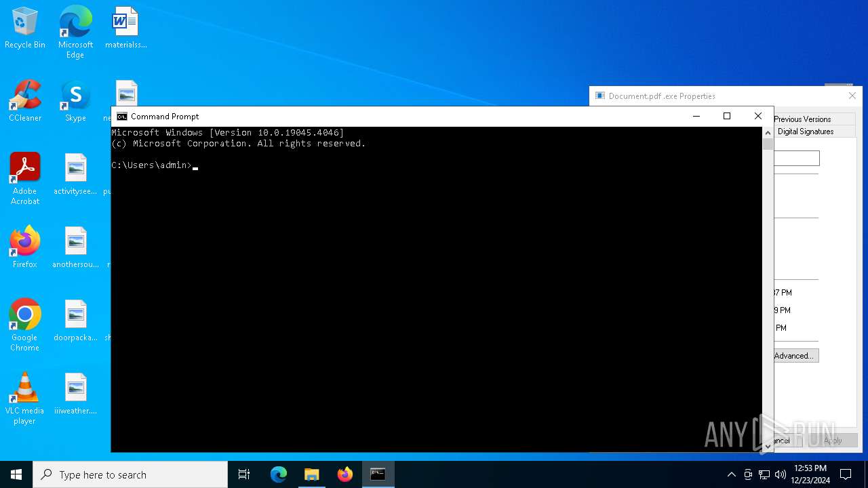Open the Windows Start menu
Screen dimensions: 868x488
16,474
